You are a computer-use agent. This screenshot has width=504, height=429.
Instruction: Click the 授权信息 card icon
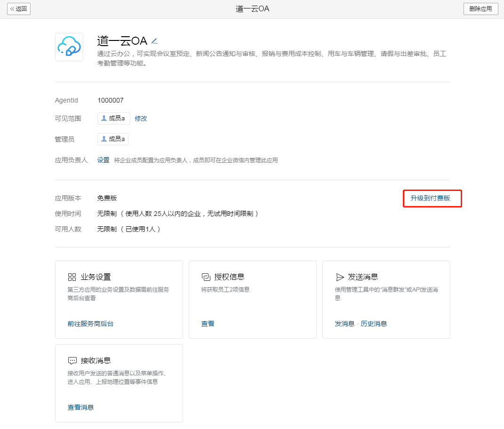(x=206, y=277)
